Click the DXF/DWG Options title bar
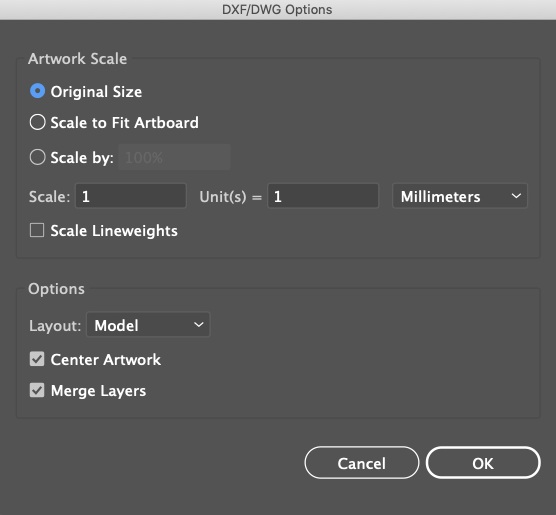 [x=278, y=10]
